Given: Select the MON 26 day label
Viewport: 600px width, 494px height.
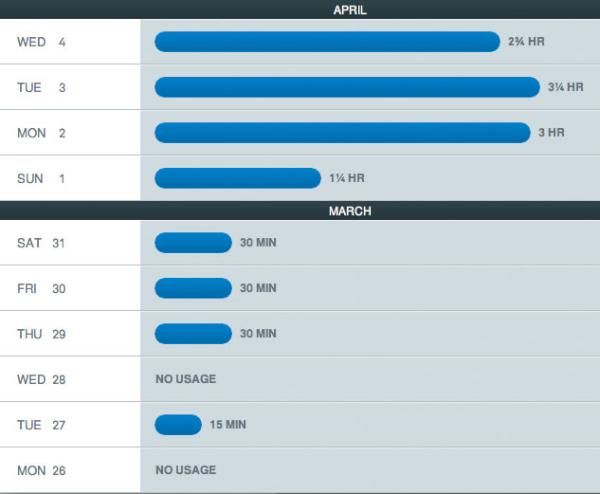Looking at the screenshot, I should coord(41,470).
